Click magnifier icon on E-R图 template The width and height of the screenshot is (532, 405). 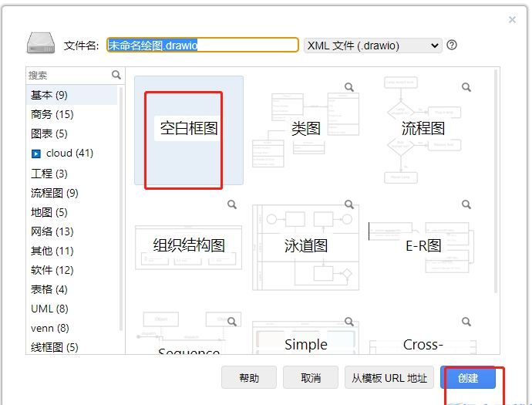click(466, 204)
